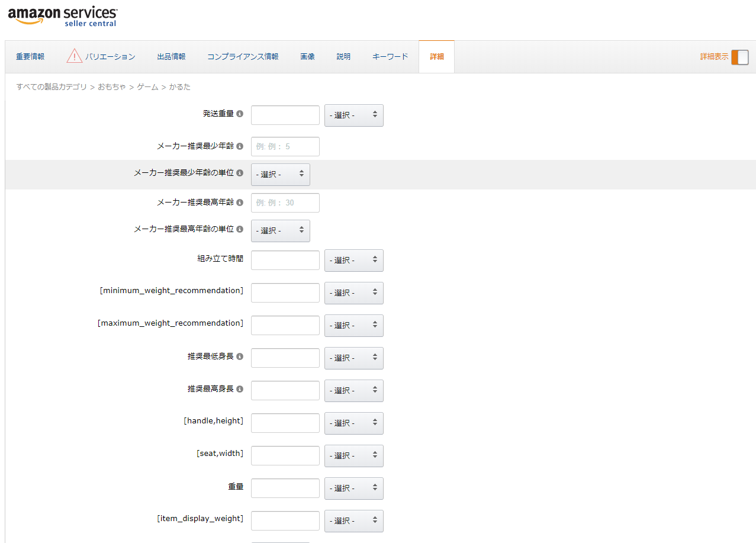
Task: Toggle the 詳細表示 switch
Action: click(739, 57)
